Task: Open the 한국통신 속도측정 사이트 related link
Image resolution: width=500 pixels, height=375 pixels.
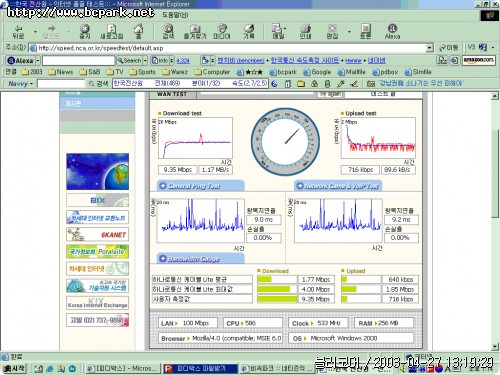Action: tap(305, 60)
